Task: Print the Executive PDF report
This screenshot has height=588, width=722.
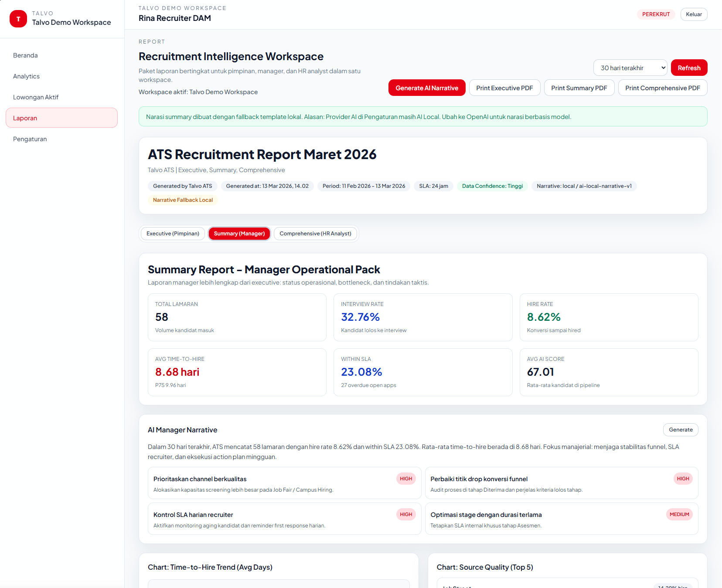Action: pos(504,88)
